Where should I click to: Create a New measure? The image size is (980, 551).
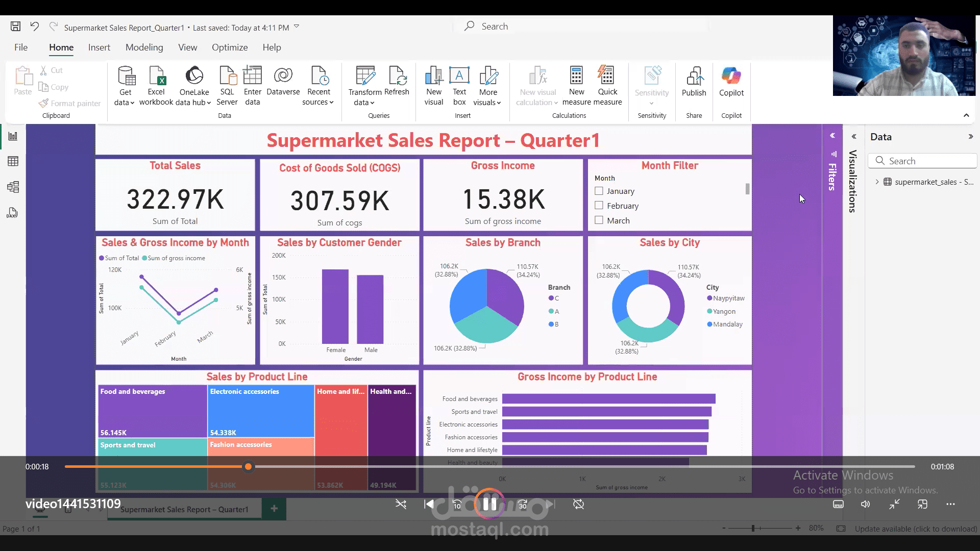tap(577, 85)
